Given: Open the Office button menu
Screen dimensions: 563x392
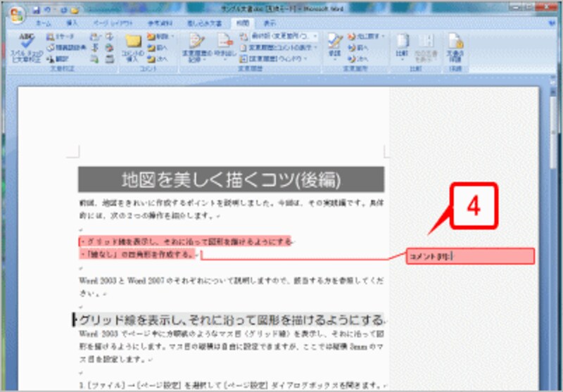Looking at the screenshot, I should [x=16, y=15].
